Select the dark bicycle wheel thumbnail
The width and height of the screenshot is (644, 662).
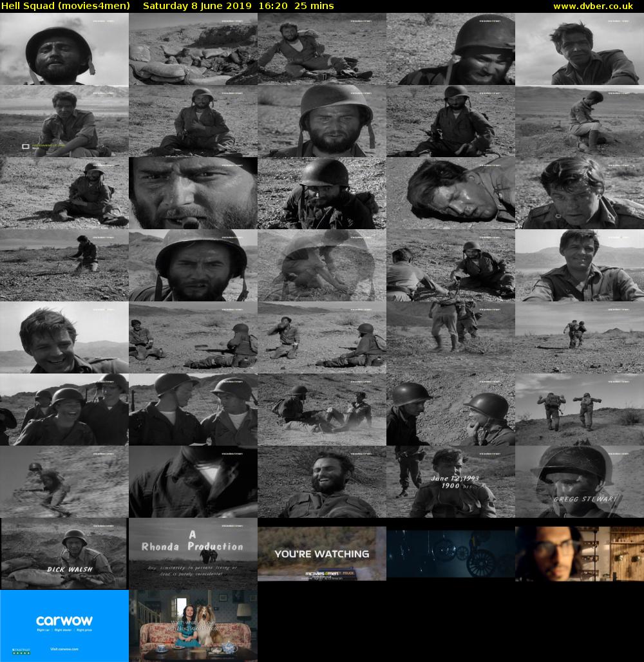click(451, 553)
